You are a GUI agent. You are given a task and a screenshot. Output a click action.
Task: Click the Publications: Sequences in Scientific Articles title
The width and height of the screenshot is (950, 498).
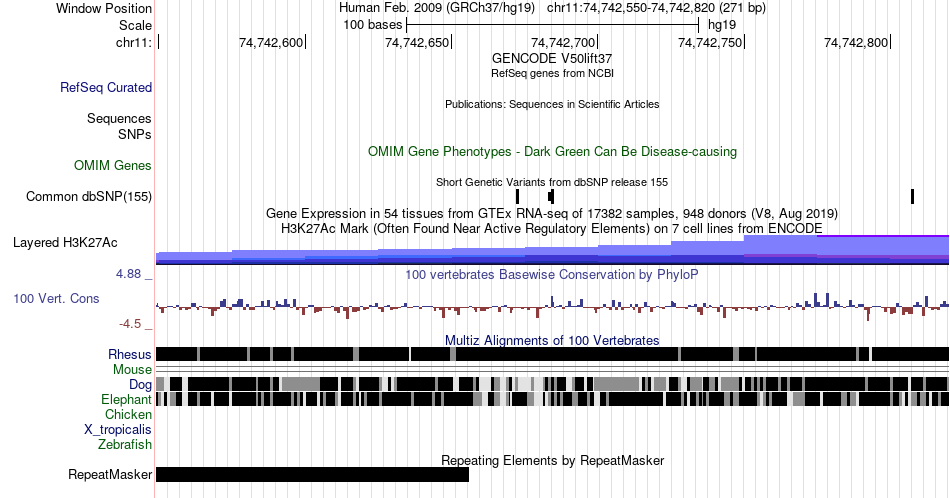[552, 104]
